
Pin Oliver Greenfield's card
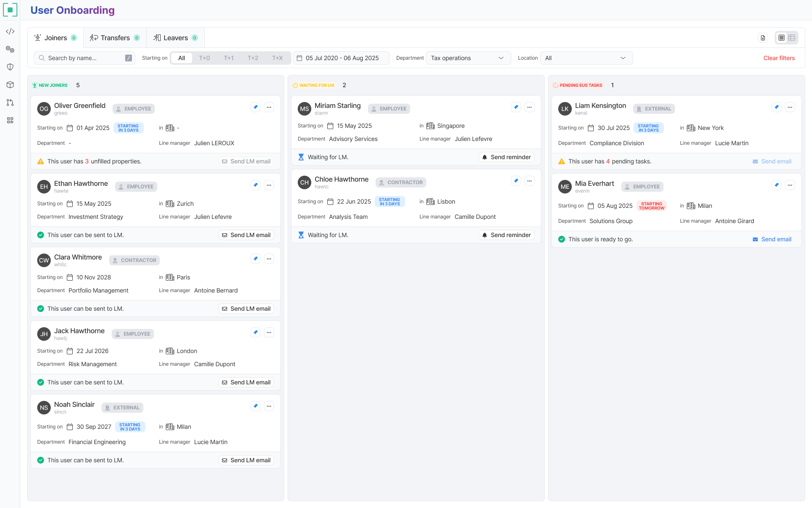pyautogui.click(x=255, y=107)
